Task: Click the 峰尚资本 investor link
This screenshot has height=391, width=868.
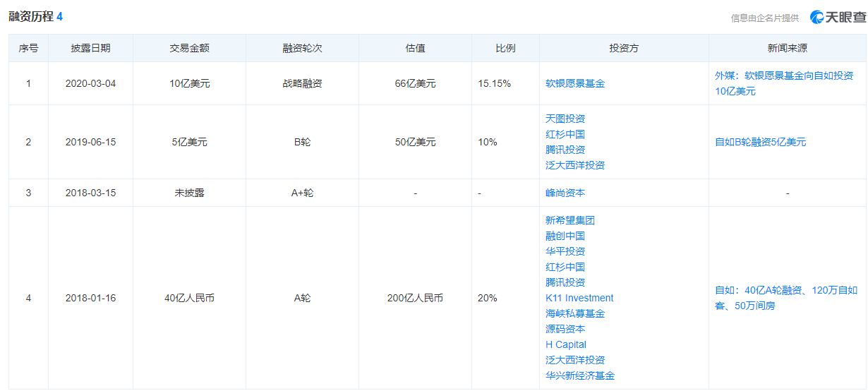Action: [x=565, y=193]
